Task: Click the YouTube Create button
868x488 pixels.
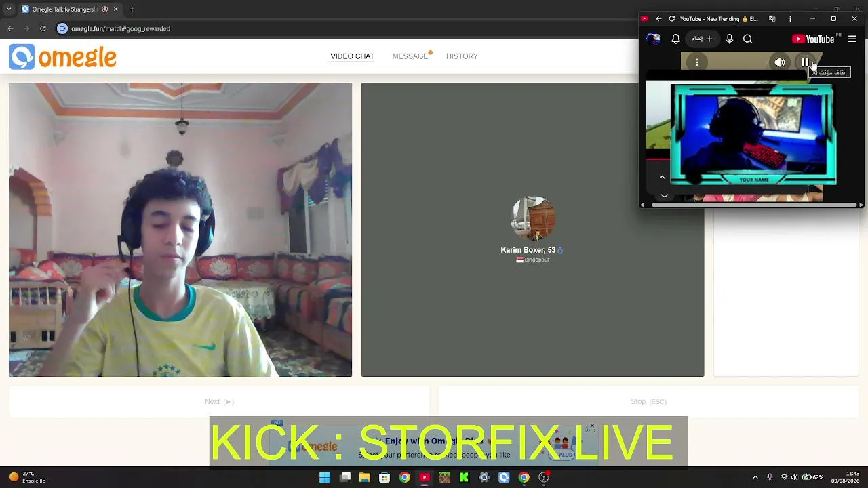Action: click(x=703, y=39)
